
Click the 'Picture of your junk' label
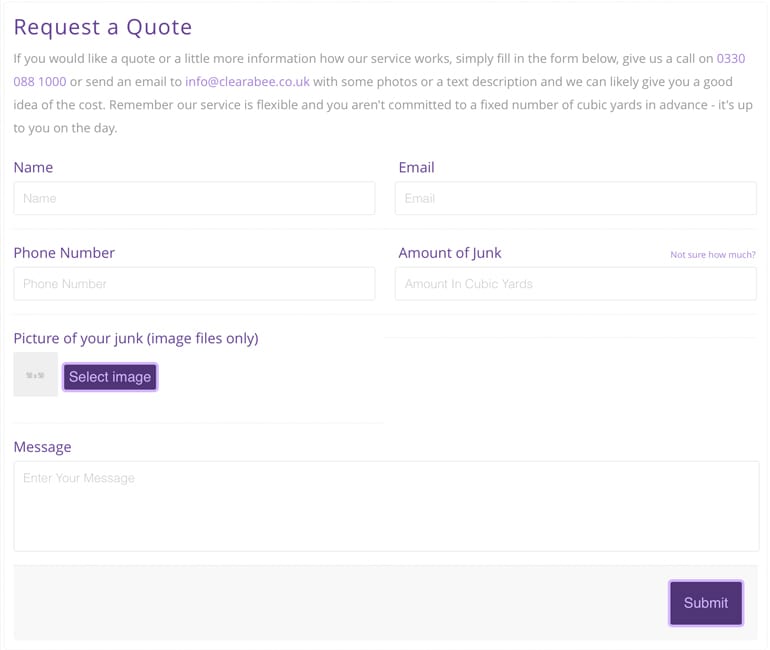[x=136, y=338]
